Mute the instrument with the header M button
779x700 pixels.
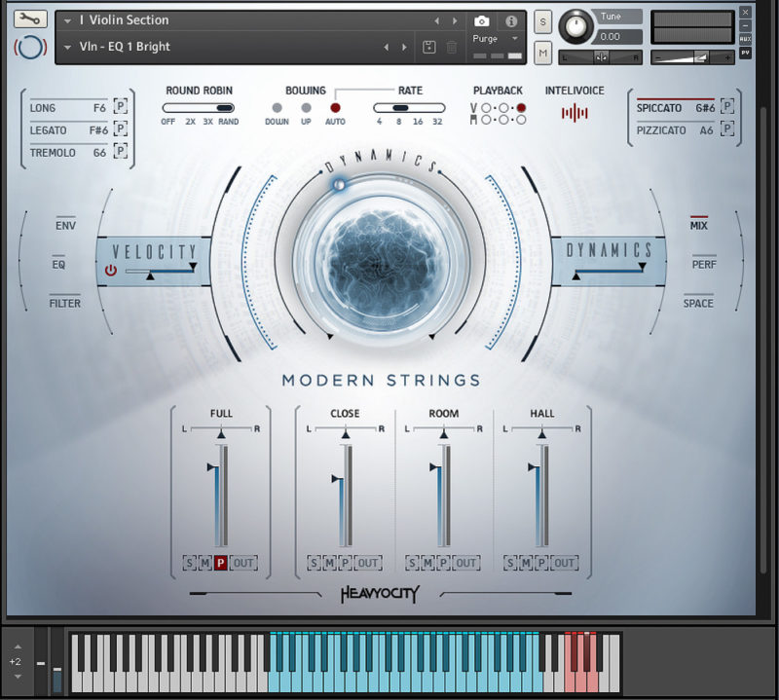[x=542, y=54]
